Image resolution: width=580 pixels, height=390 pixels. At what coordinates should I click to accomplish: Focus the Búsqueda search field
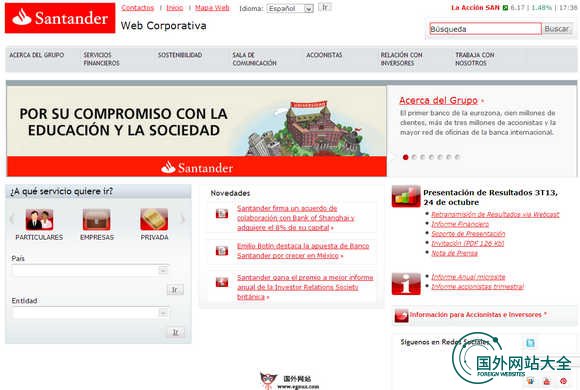point(485,28)
